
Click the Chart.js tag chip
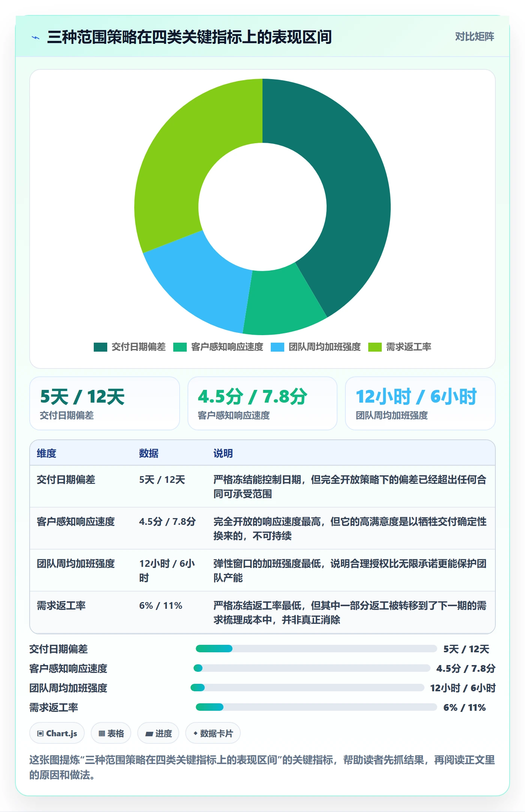[x=57, y=733]
